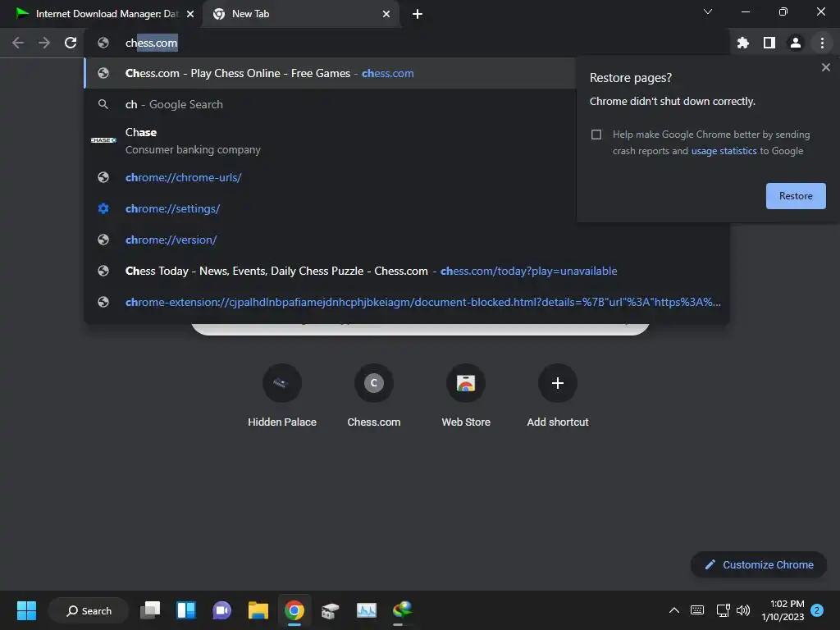
Task: Dismiss the Restore pages popup
Action: pyautogui.click(x=825, y=67)
